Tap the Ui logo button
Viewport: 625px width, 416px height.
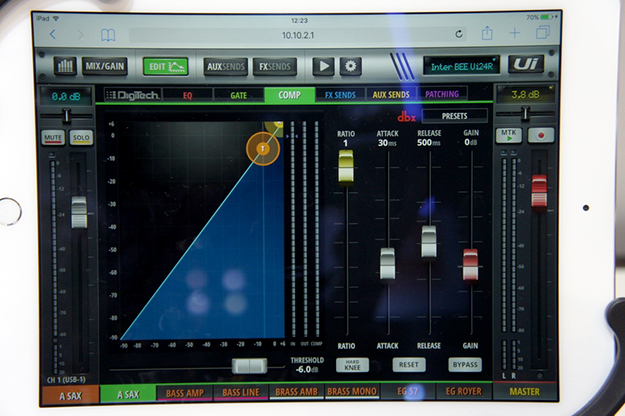click(525, 65)
